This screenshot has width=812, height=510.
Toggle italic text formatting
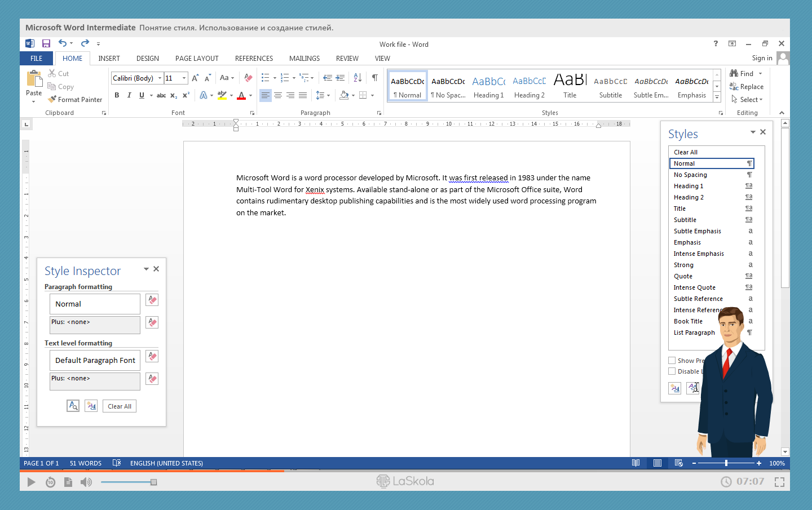click(129, 95)
